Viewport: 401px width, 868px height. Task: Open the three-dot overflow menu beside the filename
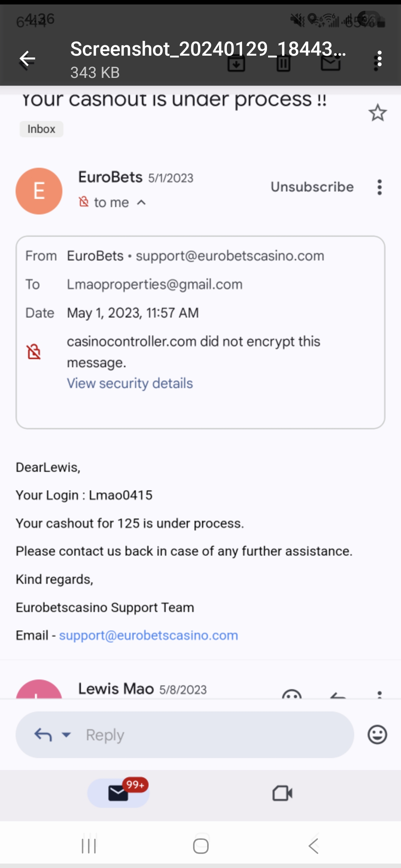point(379,59)
